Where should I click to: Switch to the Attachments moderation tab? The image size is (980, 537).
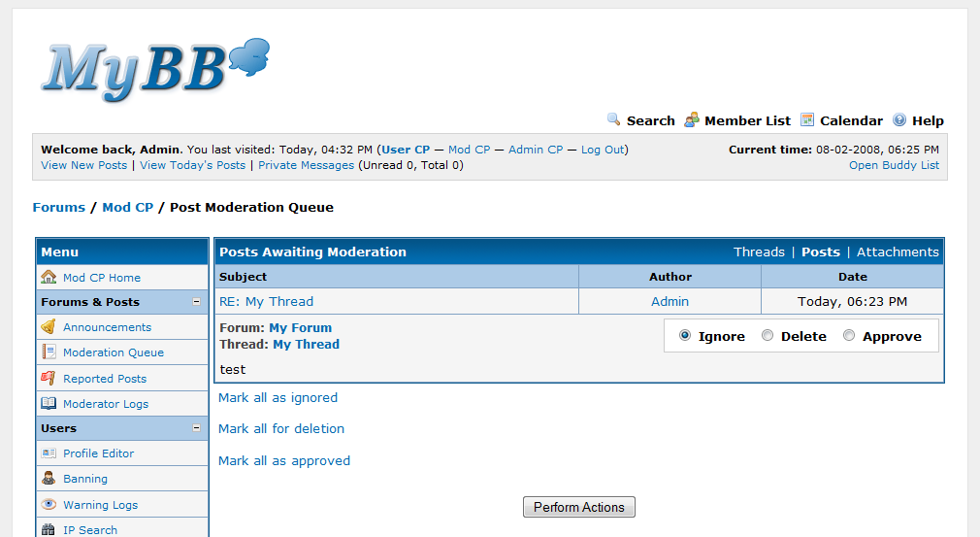point(898,252)
